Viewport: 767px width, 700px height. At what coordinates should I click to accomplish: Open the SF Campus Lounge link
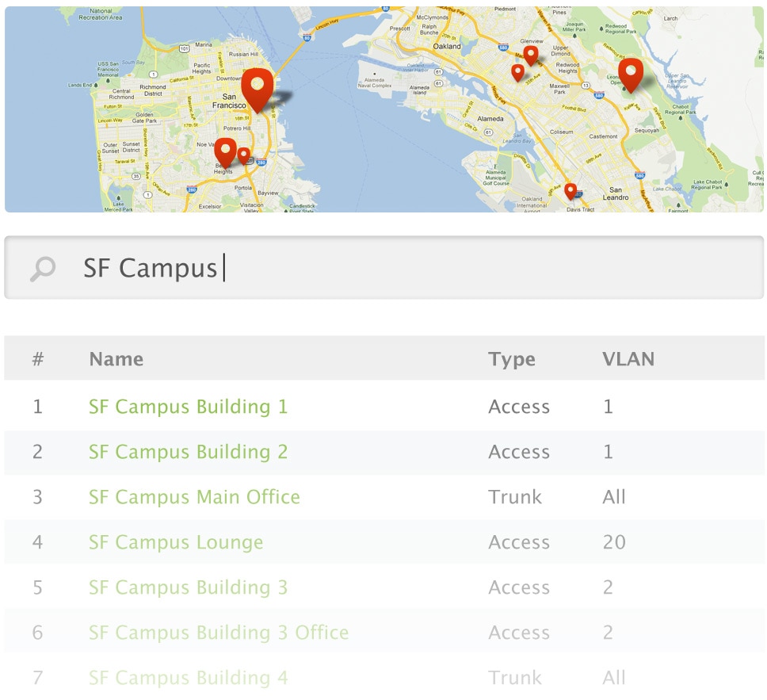coord(176,542)
